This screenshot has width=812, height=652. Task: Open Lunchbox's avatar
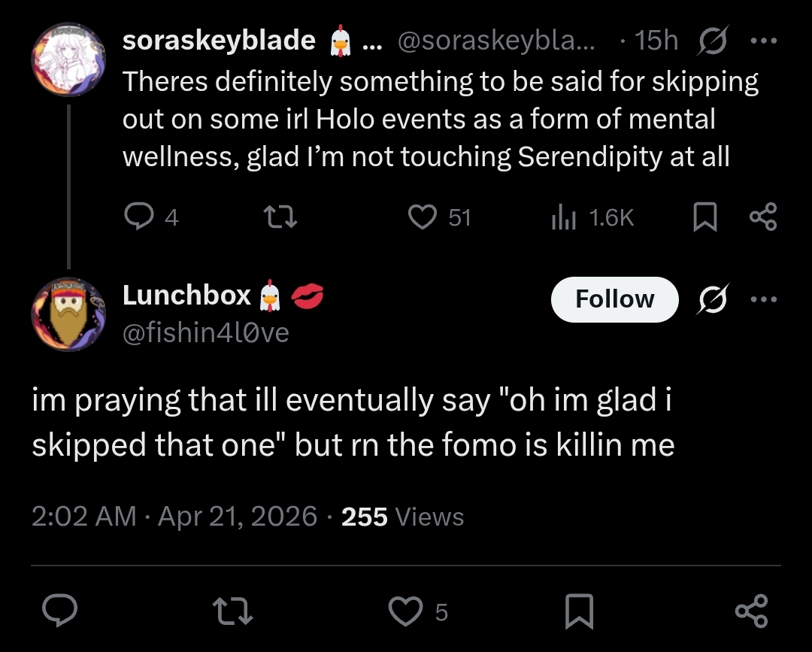coord(68,315)
